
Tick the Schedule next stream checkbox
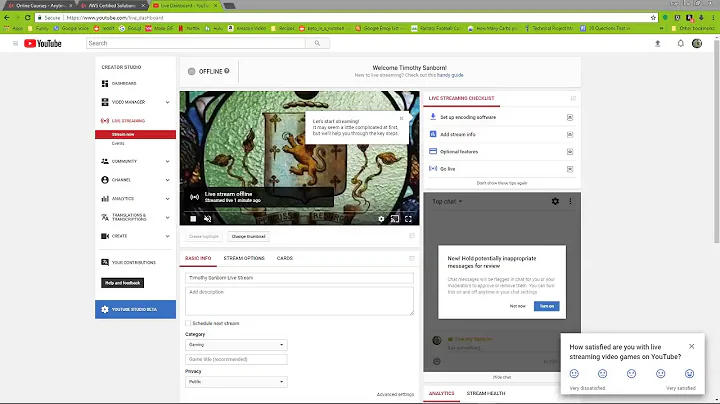coord(188,323)
